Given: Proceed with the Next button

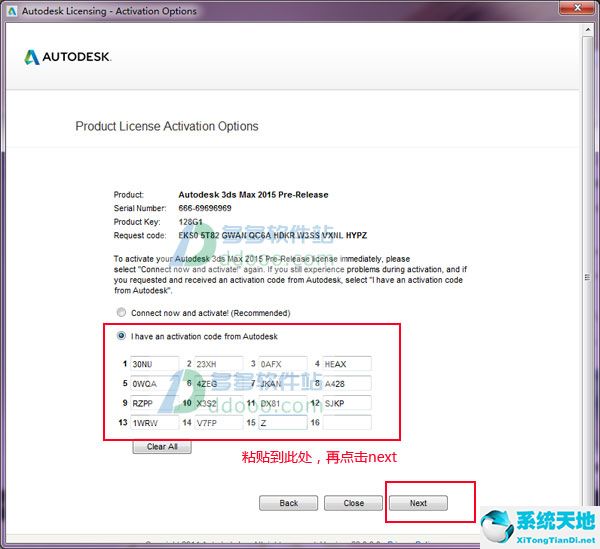Looking at the screenshot, I should coord(418,503).
